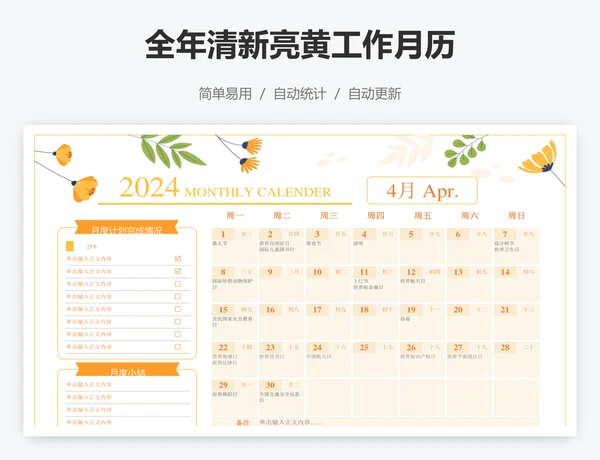This screenshot has width=600, height=460.
Task: Check the last empty checkbox in the plan list
Action: (x=178, y=347)
